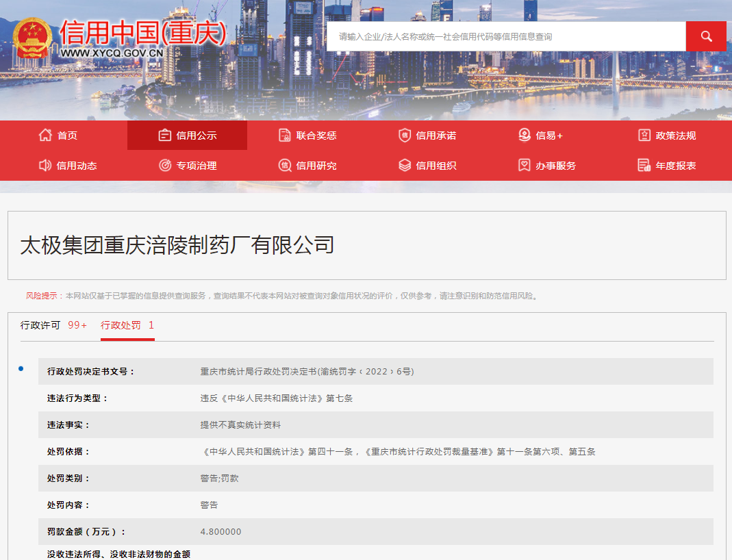Click the 违法行为类型 label
This screenshot has width=732, height=560.
click(x=77, y=398)
